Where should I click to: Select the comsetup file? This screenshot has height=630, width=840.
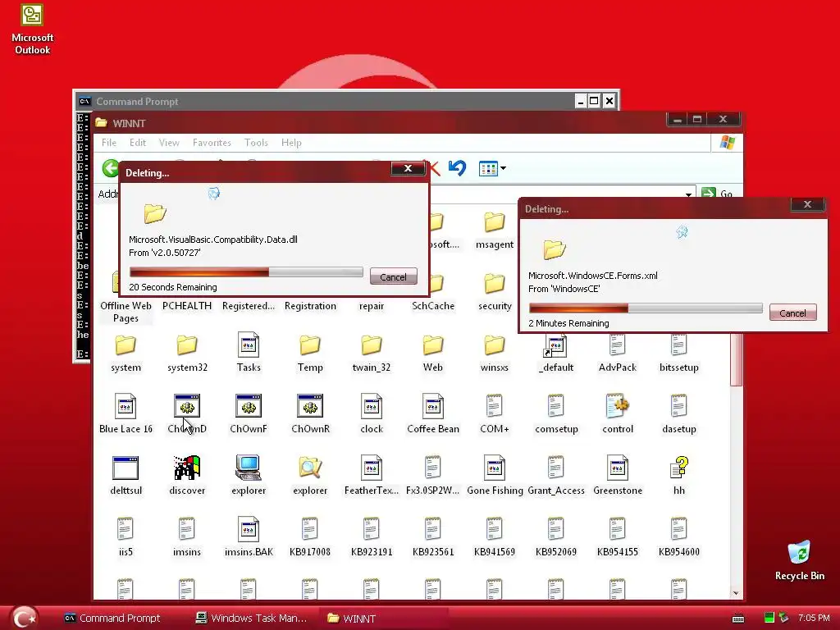click(x=556, y=406)
